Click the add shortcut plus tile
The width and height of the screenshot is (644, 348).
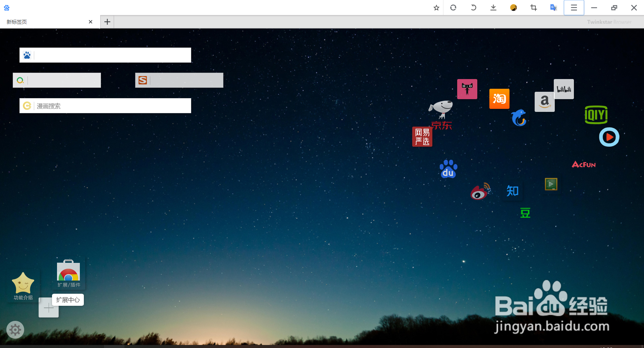pos(49,307)
